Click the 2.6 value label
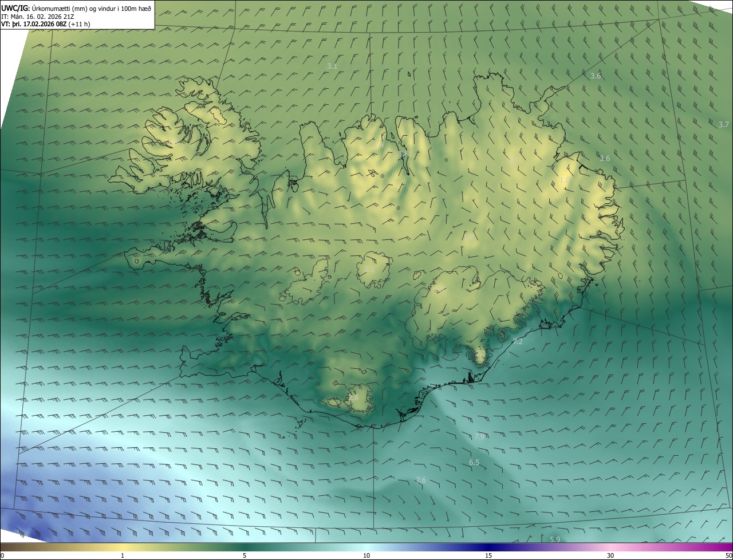733x560 pixels. [353, 397]
